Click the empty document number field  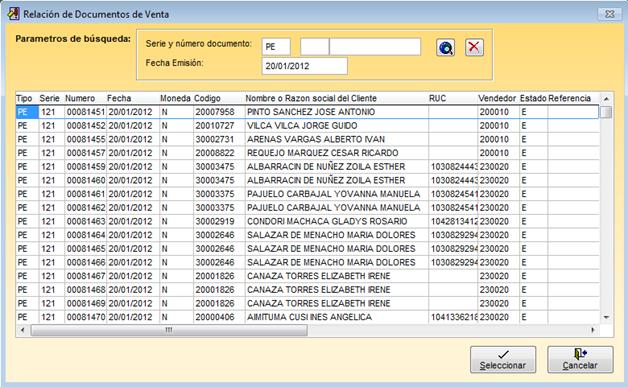coord(375,47)
